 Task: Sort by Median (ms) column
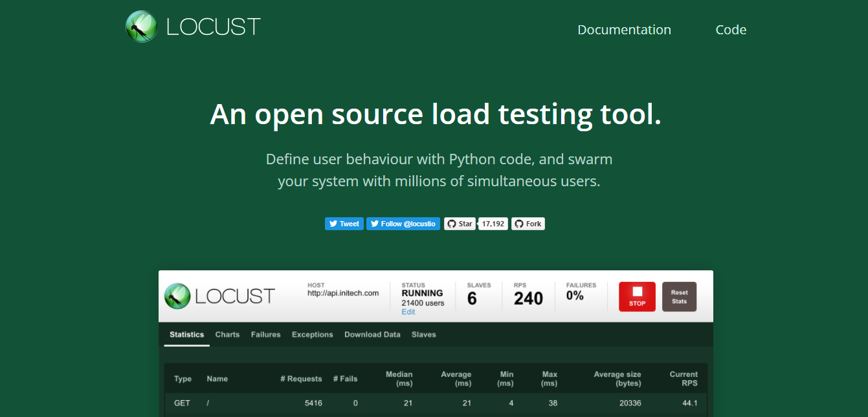click(x=399, y=379)
